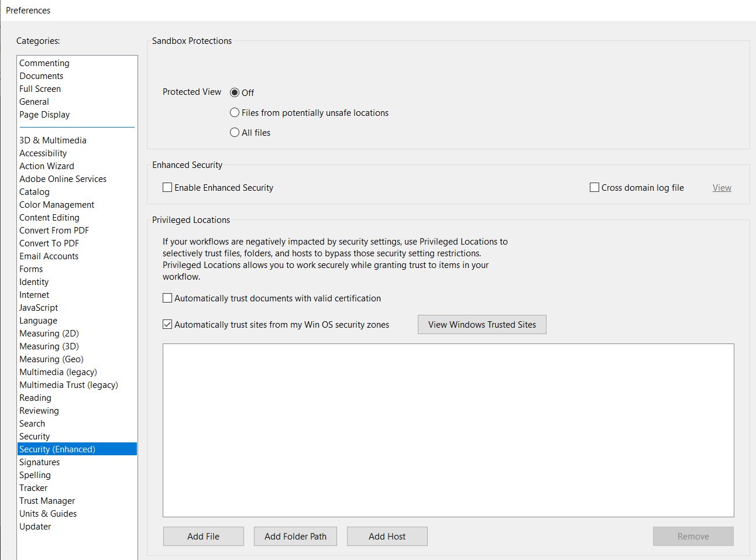The height and width of the screenshot is (560, 756).
Task: Go to the Commenting category
Action: click(x=44, y=63)
